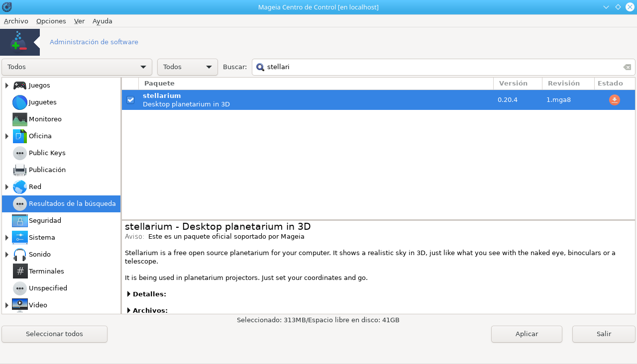Select the stellarium package row name
This screenshot has height=364, width=637.
[x=162, y=95]
